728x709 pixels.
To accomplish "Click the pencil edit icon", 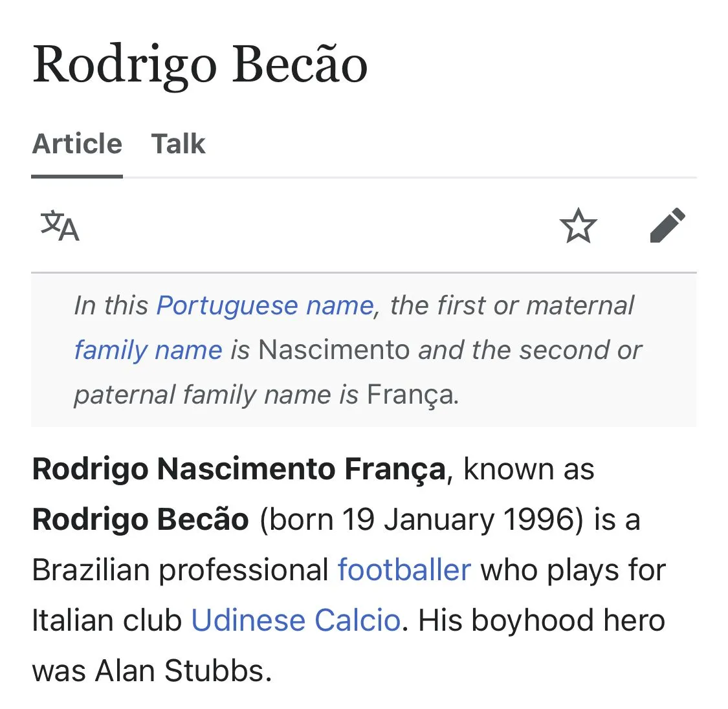I will click(667, 225).
